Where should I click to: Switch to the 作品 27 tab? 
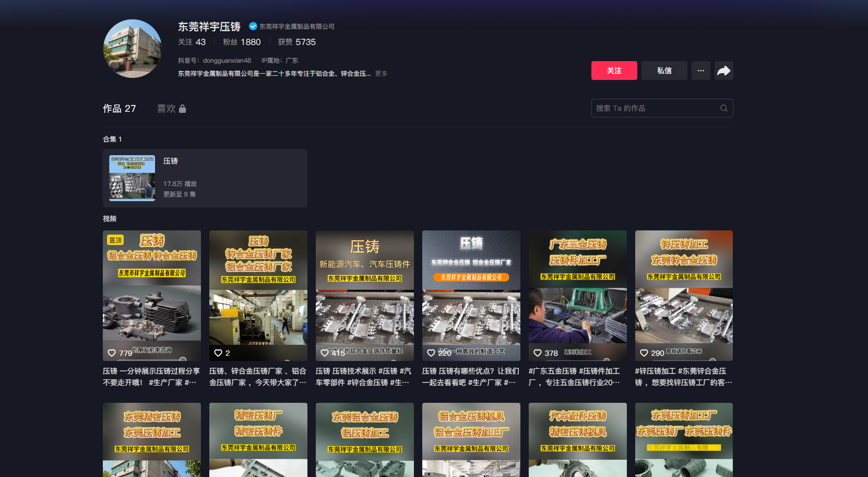pos(119,109)
